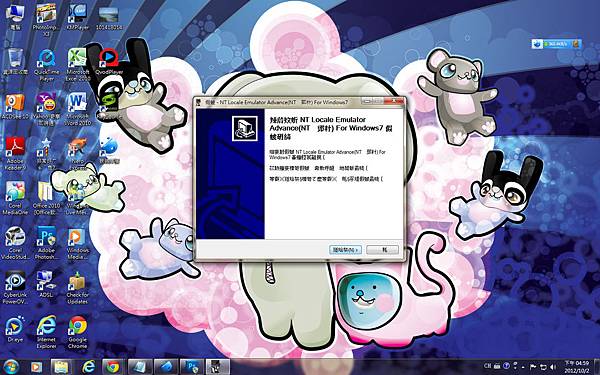Launch the QuickTime Player desktop shortcut

click(x=46, y=65)
